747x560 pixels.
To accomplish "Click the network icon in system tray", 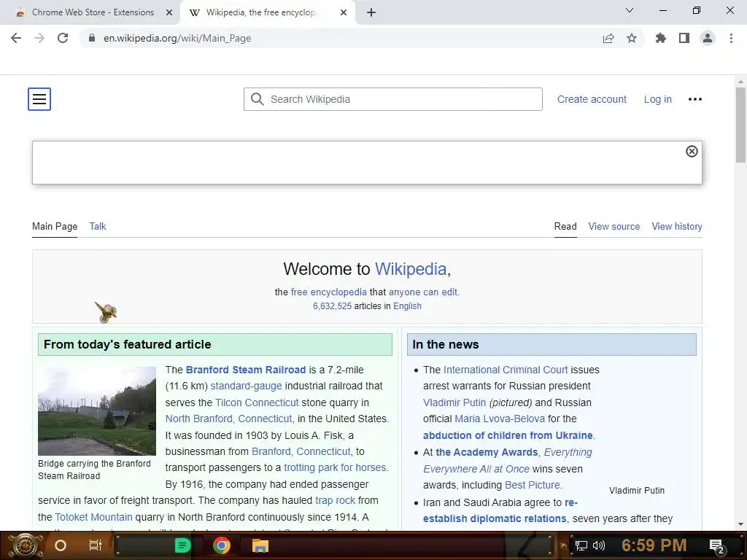I will pos(581,545).
